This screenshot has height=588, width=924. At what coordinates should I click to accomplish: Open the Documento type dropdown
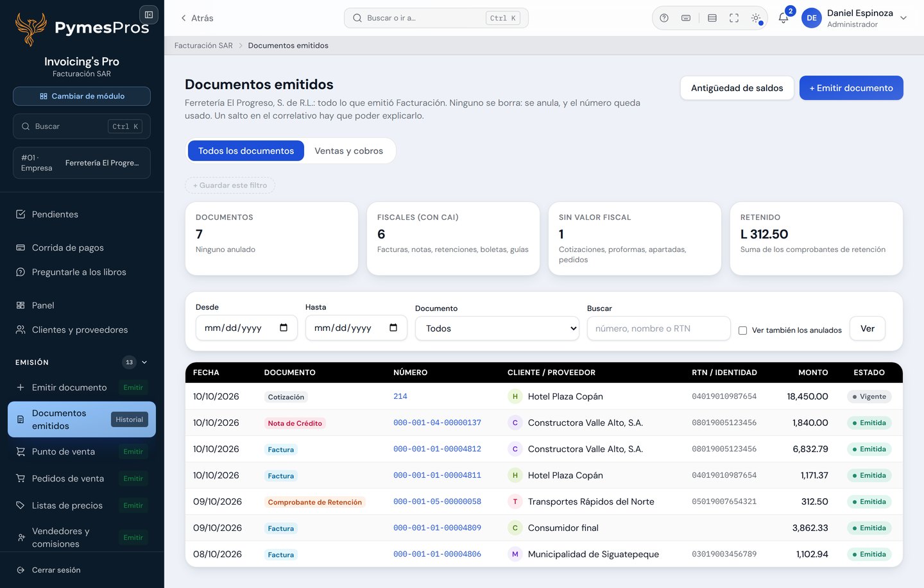497,328
